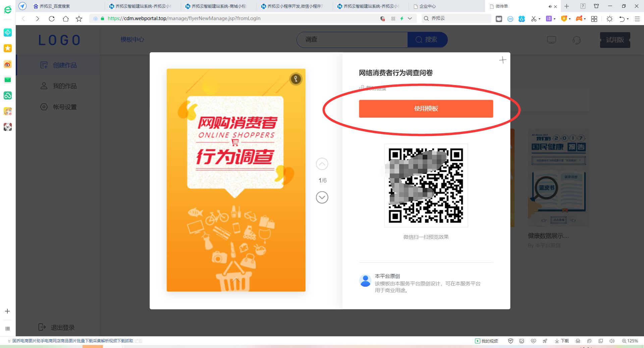Open 创建作品 in sidebar
The height and width of the screenshot is (348, 644).
[x=58, y=65]
